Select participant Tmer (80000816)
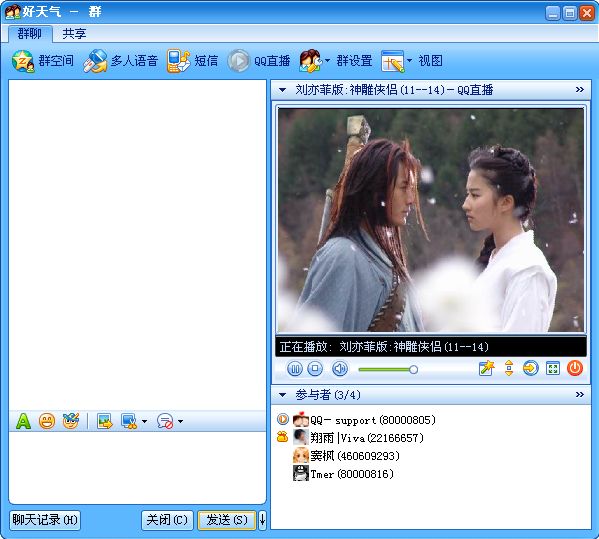 point(352,474)
